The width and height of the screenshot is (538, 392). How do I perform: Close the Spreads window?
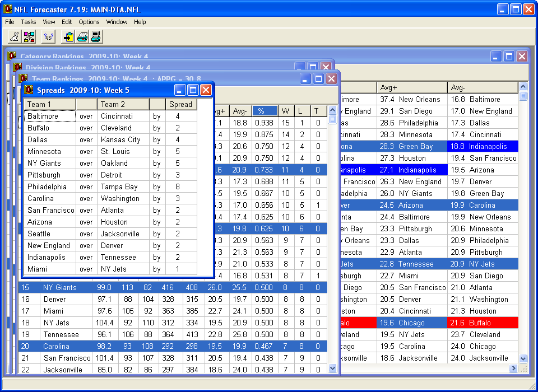coord(206,90)
